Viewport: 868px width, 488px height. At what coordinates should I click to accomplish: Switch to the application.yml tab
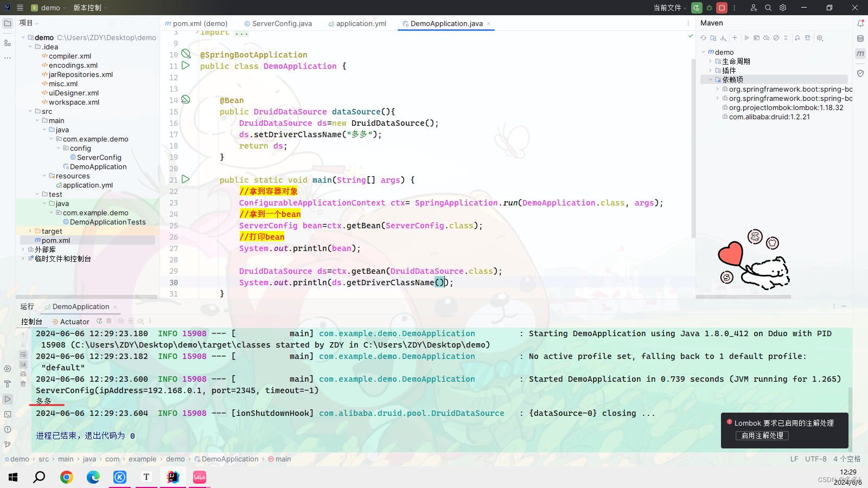(361, 23)
